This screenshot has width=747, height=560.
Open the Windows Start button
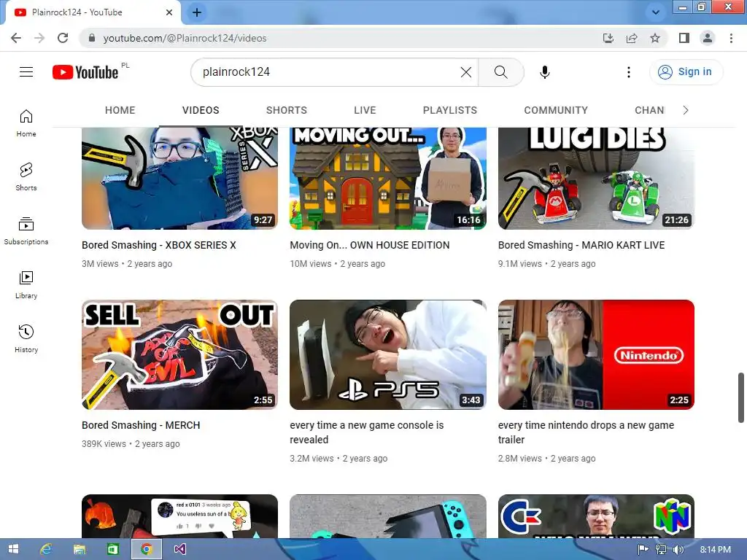click(13, 549)
